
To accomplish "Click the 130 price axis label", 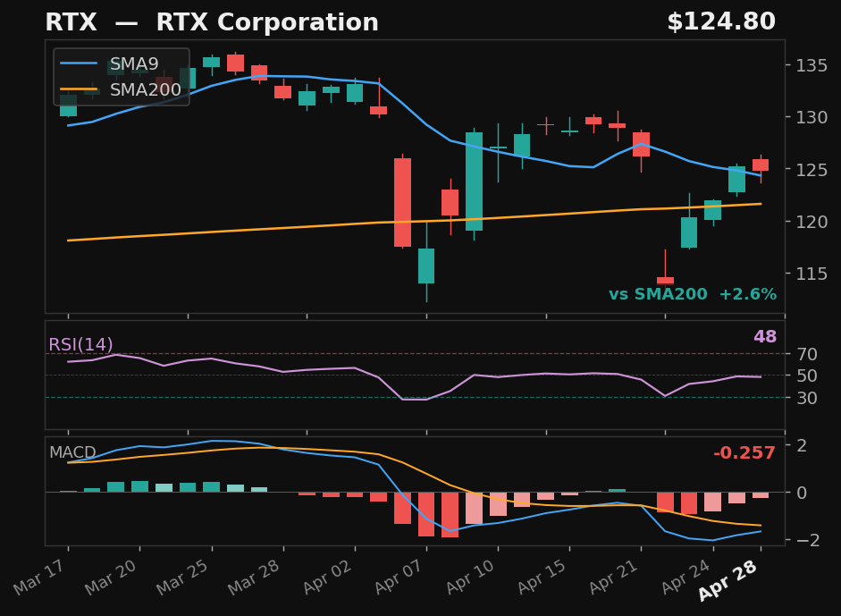I will click(811, 117).
